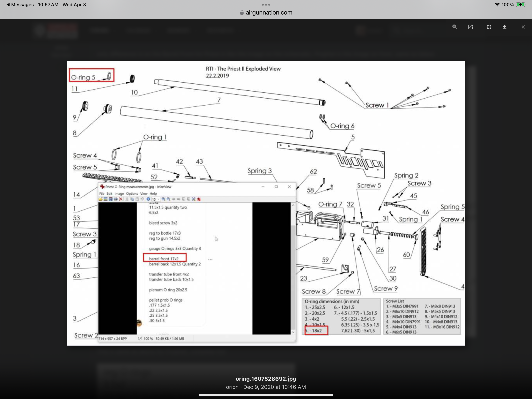
Task: Click 'orion · Dec 9, 2020' caption line
Action: (266, 387)
